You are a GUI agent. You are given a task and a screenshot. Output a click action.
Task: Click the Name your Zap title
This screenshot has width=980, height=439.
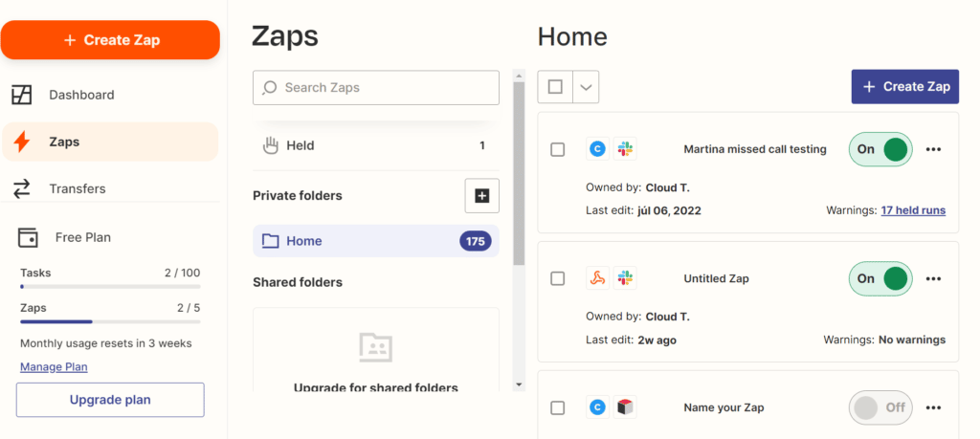tap(724, 407)
